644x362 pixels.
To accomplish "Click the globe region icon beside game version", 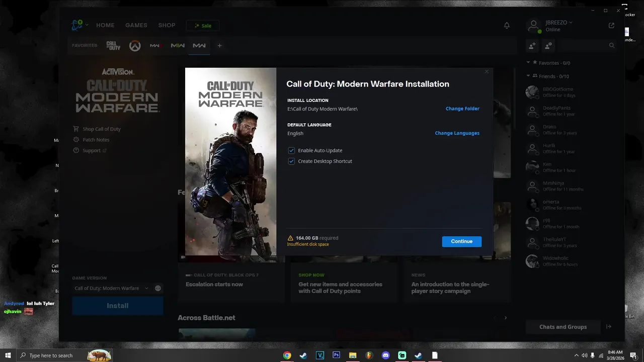I will tap(158, 288).
